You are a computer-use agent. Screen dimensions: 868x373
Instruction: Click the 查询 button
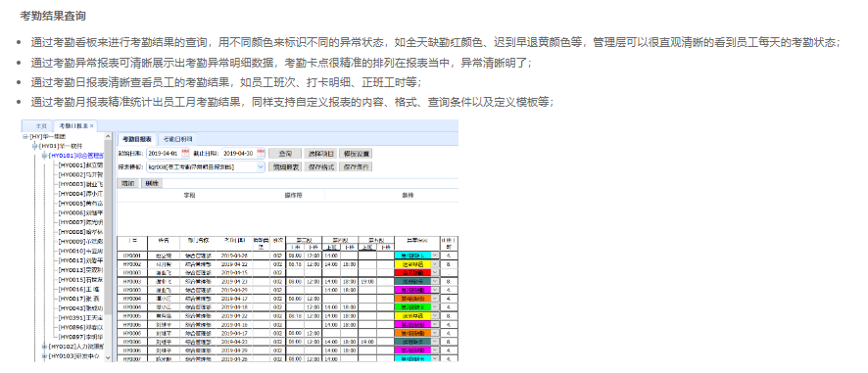[x=285, y=154]
